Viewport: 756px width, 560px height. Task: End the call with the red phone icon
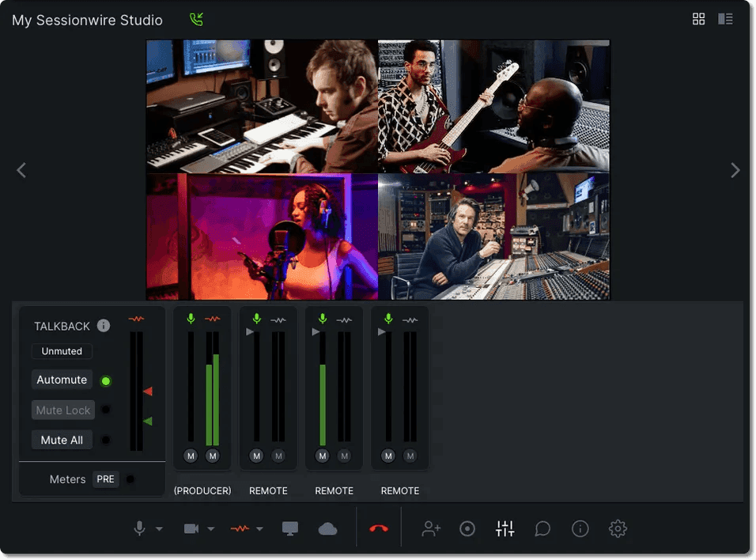[x=379, y=528]
